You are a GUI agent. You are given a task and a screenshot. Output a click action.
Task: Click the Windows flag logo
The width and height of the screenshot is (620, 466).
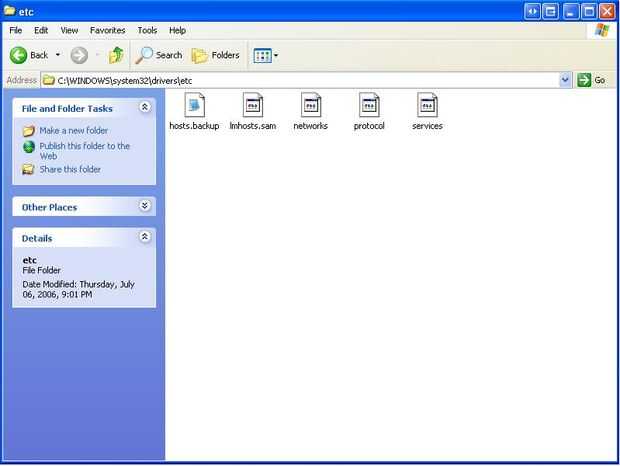[x=602, y=30]
